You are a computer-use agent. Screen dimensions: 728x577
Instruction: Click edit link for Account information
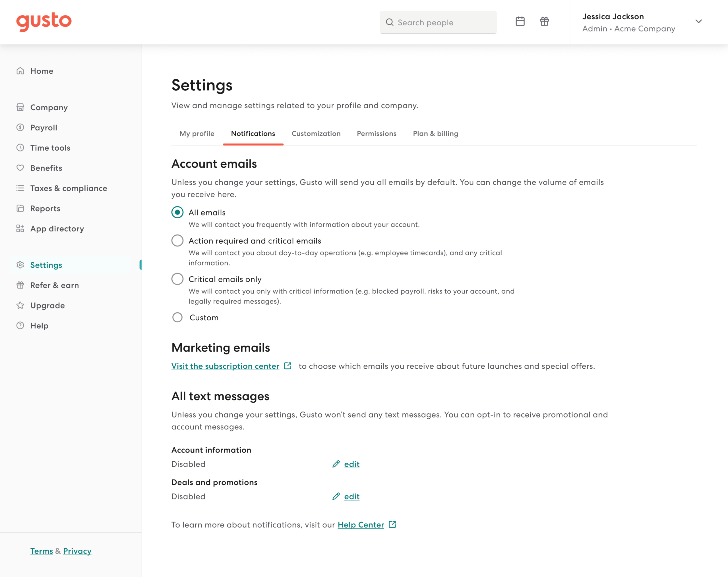pyautogui.click(x=352, y=464)
